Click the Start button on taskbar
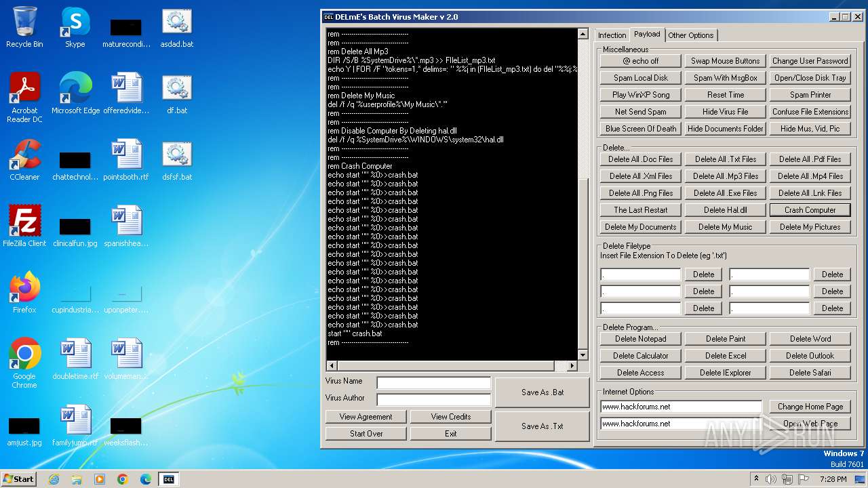This screenshot has width=868, height=488. point(18,479)
